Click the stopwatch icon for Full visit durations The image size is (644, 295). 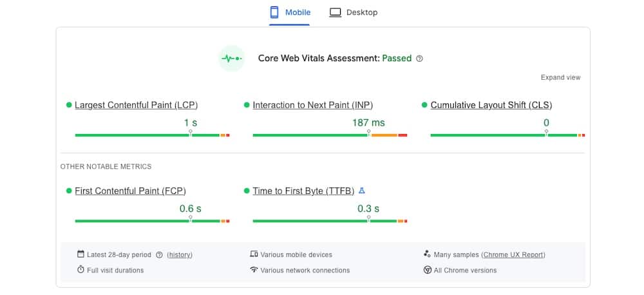[80, 270]
